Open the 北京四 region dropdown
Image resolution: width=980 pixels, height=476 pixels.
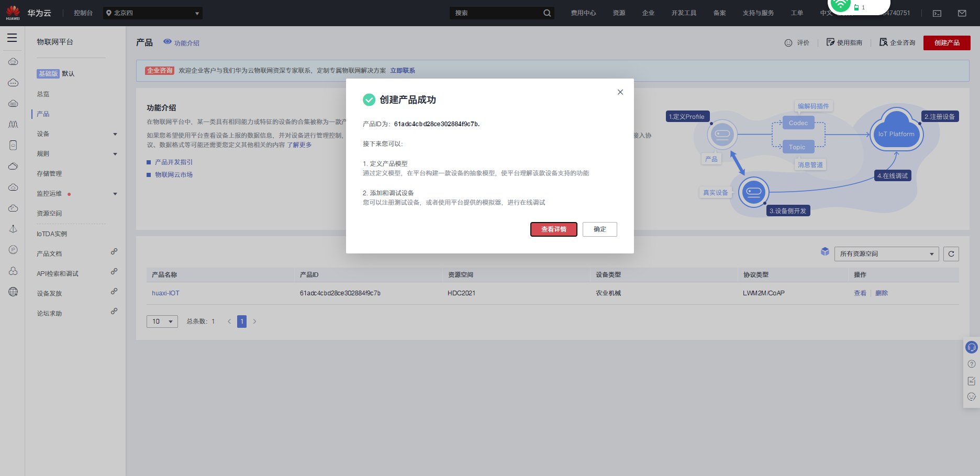153,13
